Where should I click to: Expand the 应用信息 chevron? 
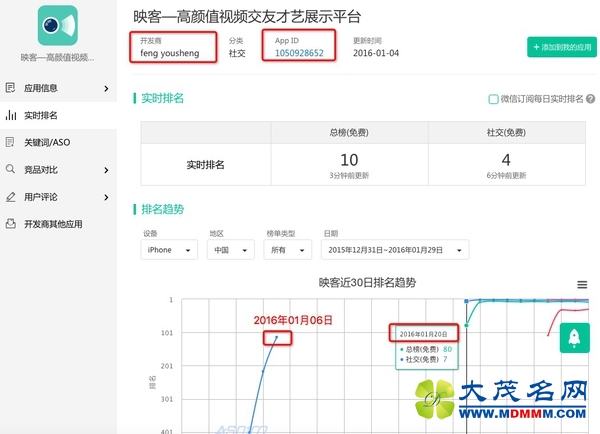(106, 88)
